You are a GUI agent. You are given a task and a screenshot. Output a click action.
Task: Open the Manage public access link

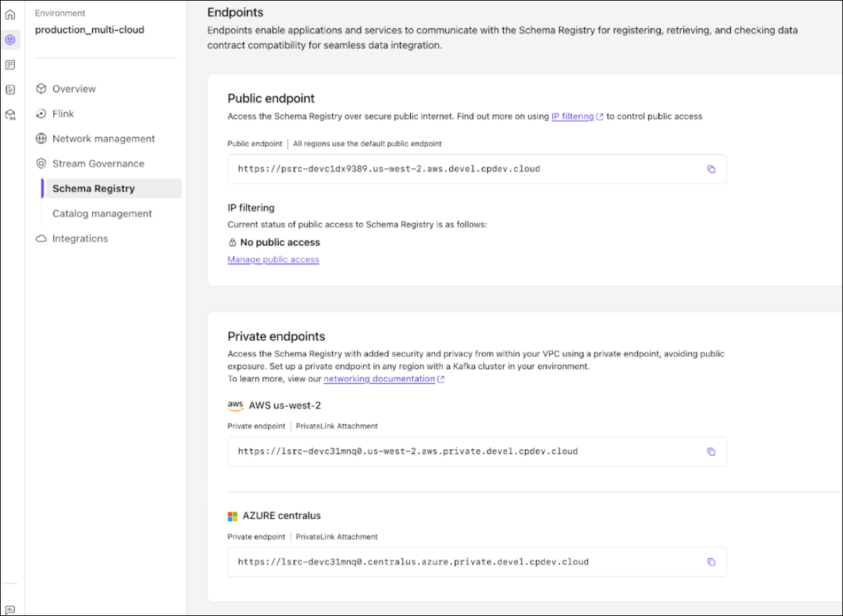click(273, 259)
